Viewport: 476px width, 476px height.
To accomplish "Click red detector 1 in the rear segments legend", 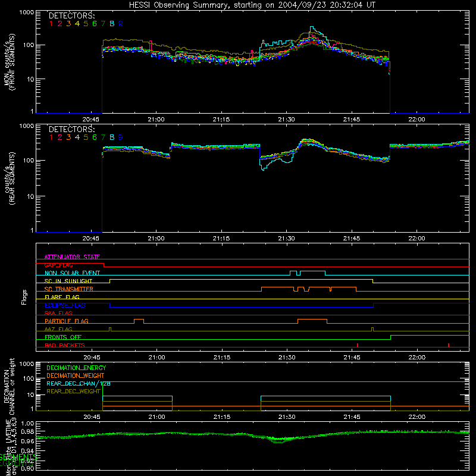I will tap(51, 137).
